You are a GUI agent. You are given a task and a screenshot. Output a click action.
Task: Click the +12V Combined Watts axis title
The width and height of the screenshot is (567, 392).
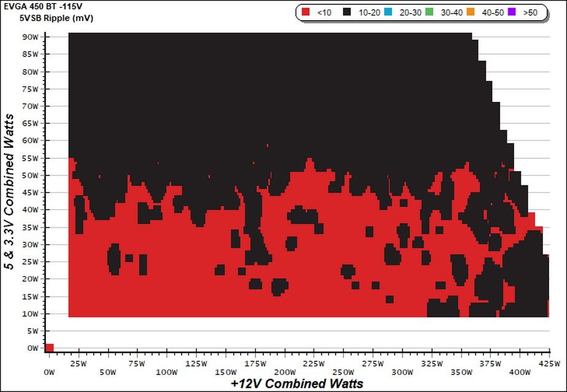297,383
